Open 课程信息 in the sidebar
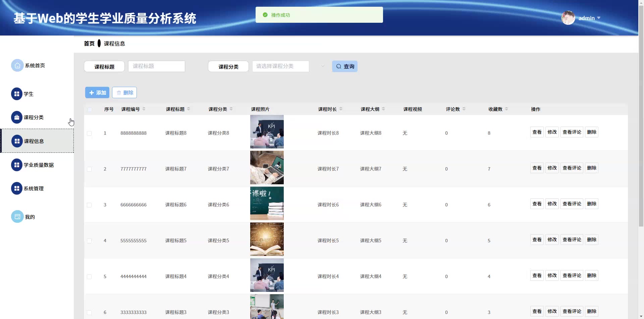This screenshot has height=319, width=644. click(34, 141)
